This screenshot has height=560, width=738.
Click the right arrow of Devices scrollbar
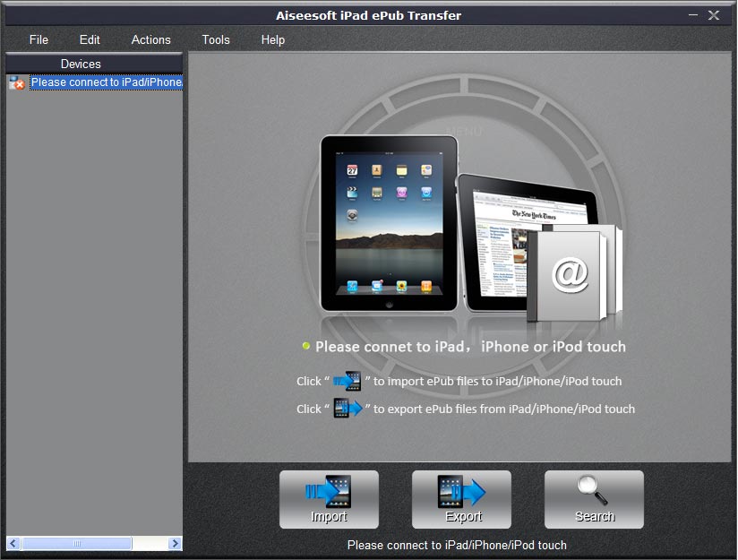pyautogui.click(x=175, y=544)
